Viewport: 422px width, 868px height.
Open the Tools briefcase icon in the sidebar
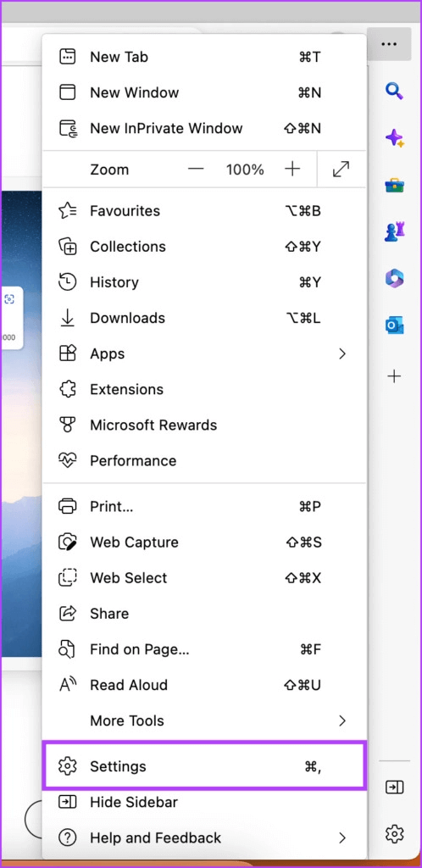[x=394, y=186]
